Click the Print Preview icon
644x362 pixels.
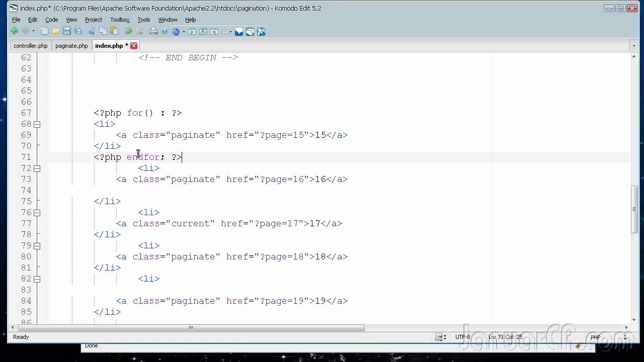click(165, 31)
